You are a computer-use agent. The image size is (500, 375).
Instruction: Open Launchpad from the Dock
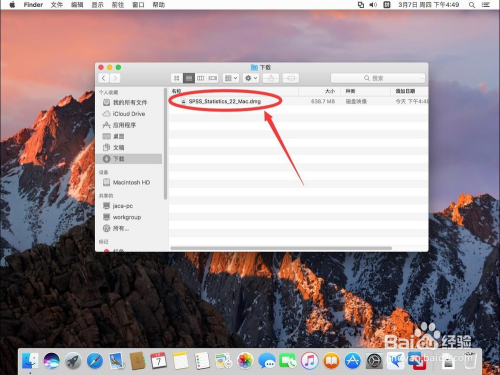(x=73, y=361)
